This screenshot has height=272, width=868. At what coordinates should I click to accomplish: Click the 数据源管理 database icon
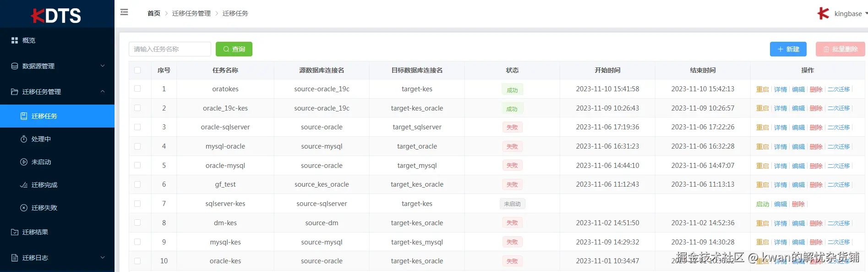coord(15,66)
